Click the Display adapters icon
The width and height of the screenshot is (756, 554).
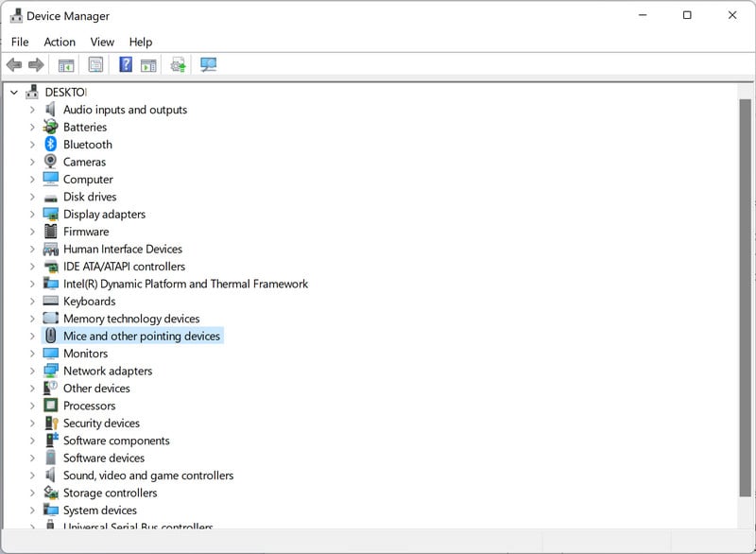coord(51,214)
